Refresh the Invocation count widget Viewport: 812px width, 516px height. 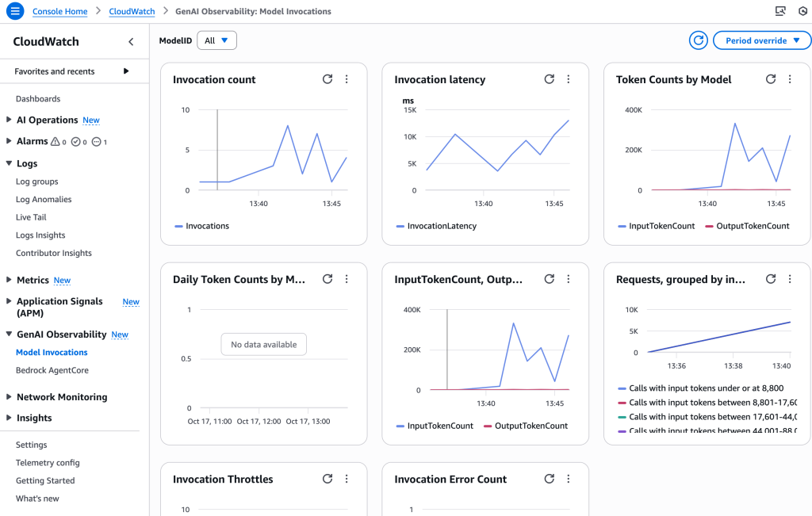point(327,79)
